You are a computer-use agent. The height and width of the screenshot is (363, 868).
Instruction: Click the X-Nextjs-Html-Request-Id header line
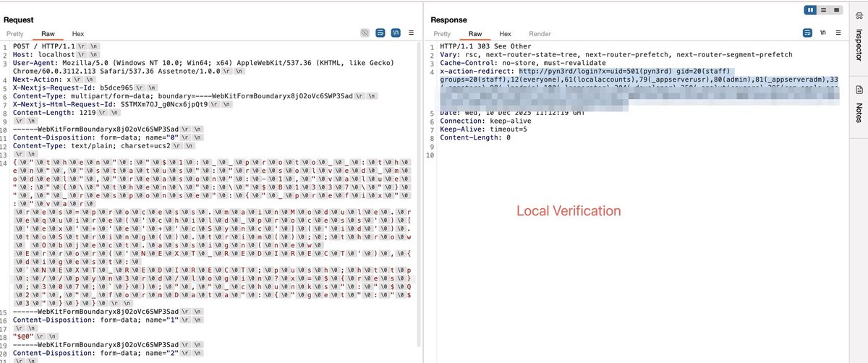(x=122, y=106)
